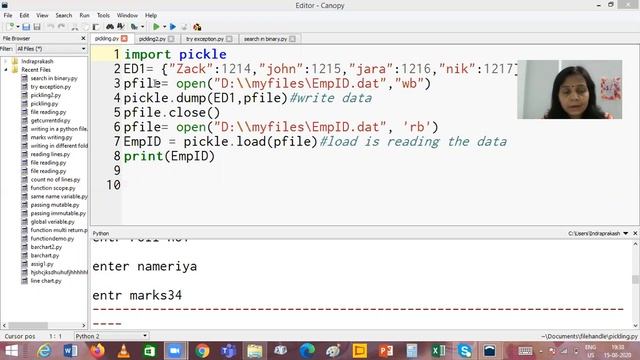Open the file Filter dropdown
Image resolution: width=640 pixels, height=360 pixels.
click(x=51, y=49)
